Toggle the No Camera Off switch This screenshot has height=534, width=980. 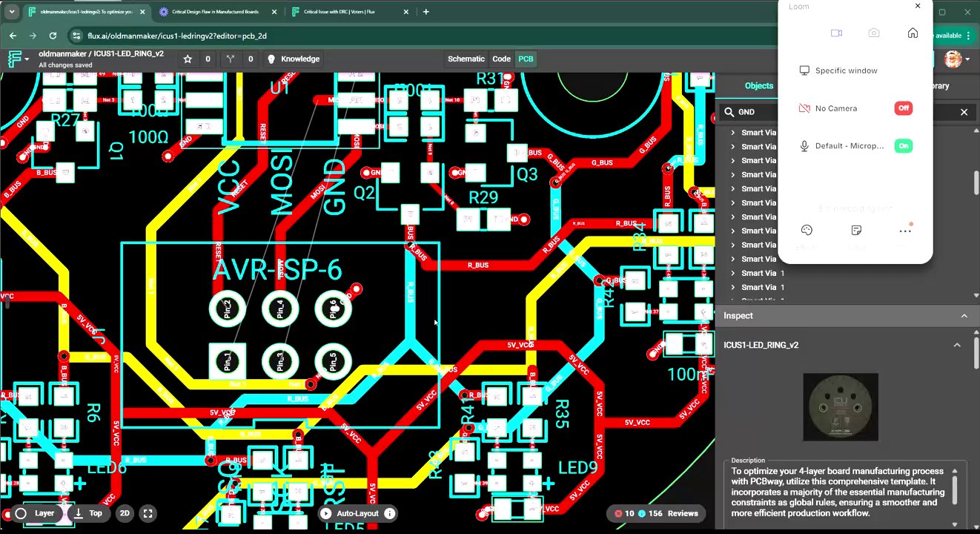click(903, 108)
